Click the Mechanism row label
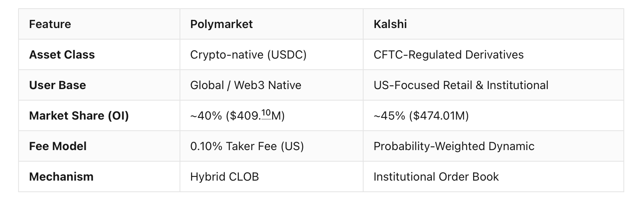This screenshot has width=644, height=207. coord(61,176)
